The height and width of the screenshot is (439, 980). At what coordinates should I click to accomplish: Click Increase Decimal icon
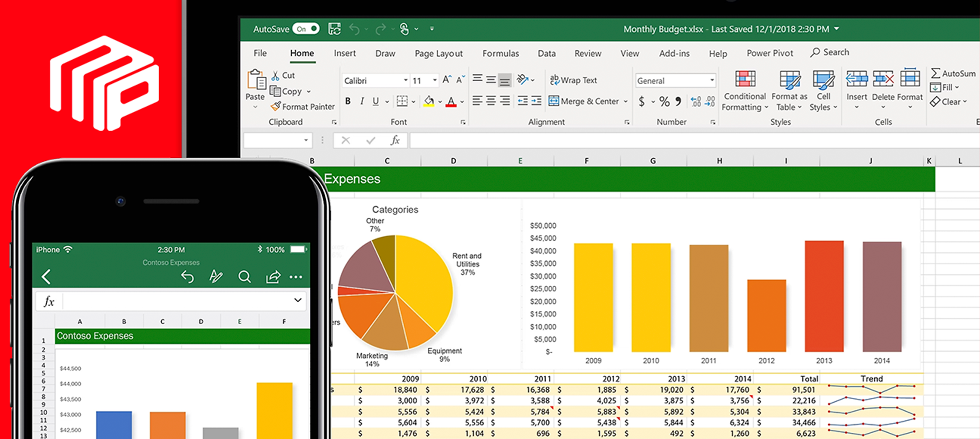[696, 101]
